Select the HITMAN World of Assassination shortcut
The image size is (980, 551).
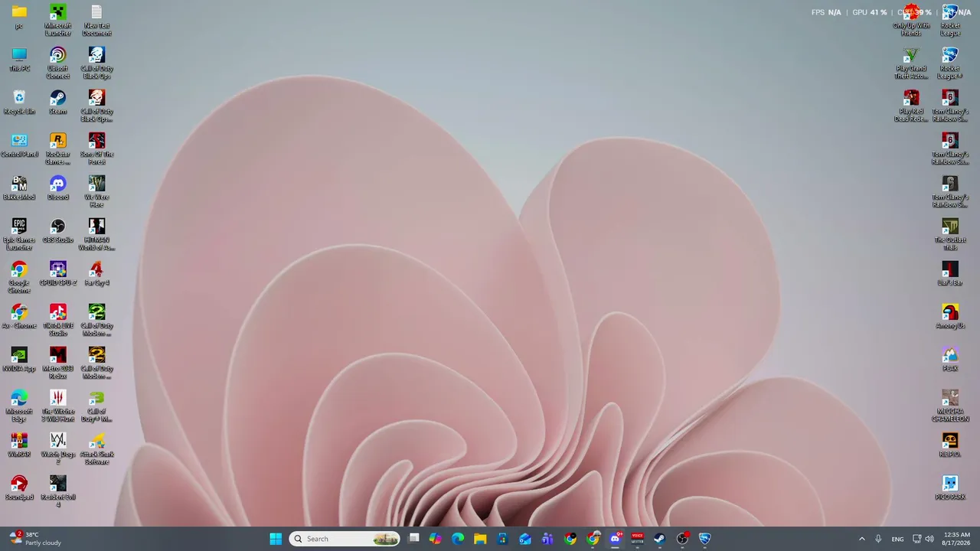pyautogui.click(x=96, y=234)
